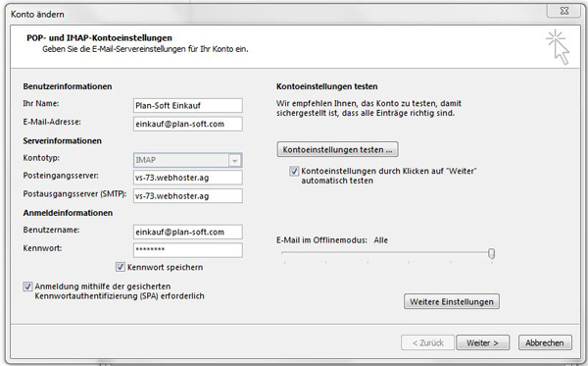Toggle SPA-Anmeldung erforderlich checkbox

tap(27, 287)
